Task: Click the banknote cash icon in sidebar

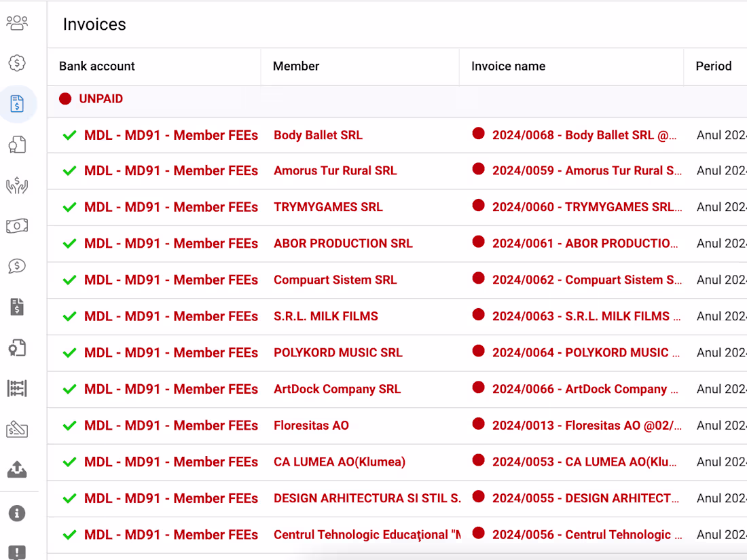Action: (x=17, y=225)
